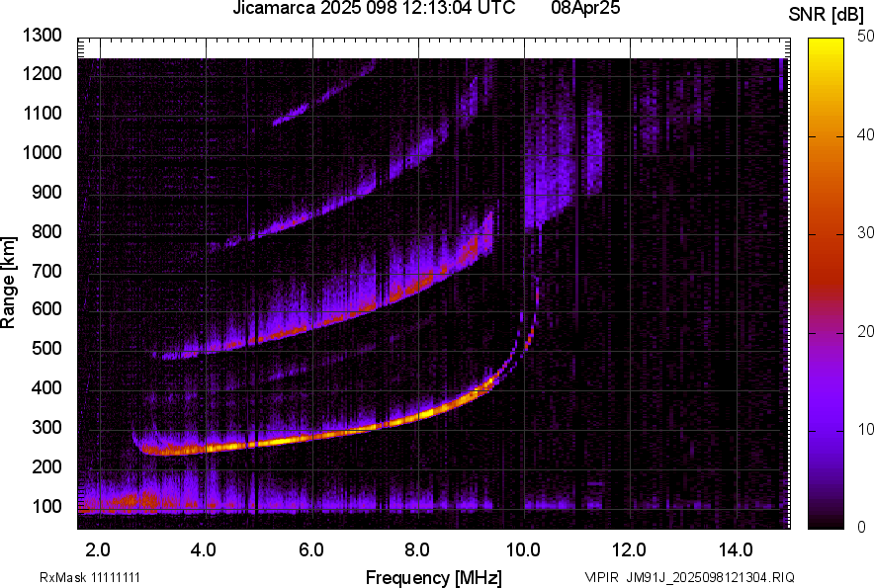
Task: Click the colorbar tick label '10'
Action: [x=866, y=429]
